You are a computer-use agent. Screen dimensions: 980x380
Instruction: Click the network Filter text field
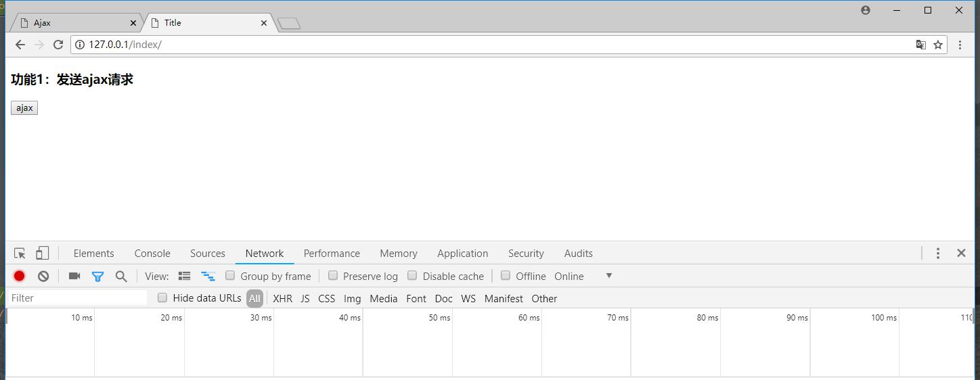pyautogui.click(x=78, y=298)
